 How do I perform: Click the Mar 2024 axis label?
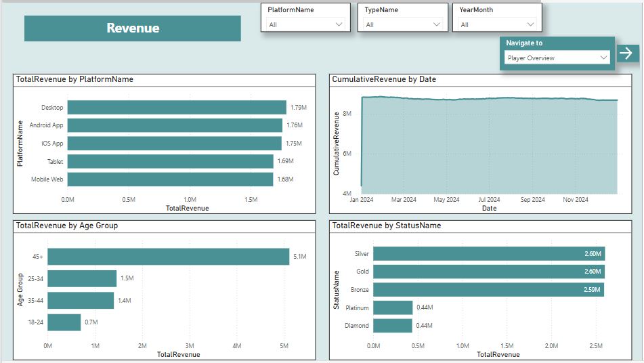click(x=404, y=200)
